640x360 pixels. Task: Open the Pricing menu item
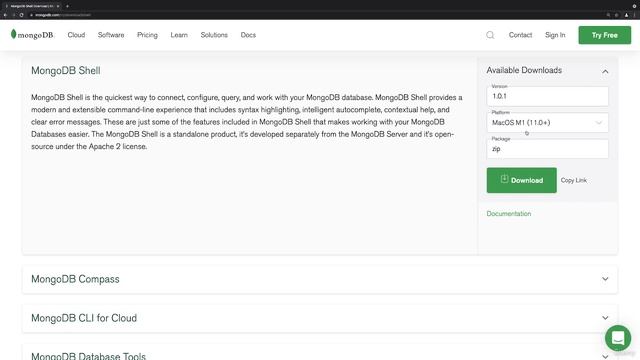147,35
